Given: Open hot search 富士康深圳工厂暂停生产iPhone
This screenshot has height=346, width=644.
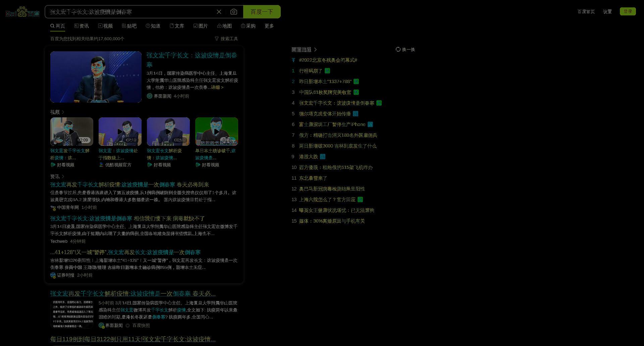Looking at the screenshot, I should [x=332, y=124].
